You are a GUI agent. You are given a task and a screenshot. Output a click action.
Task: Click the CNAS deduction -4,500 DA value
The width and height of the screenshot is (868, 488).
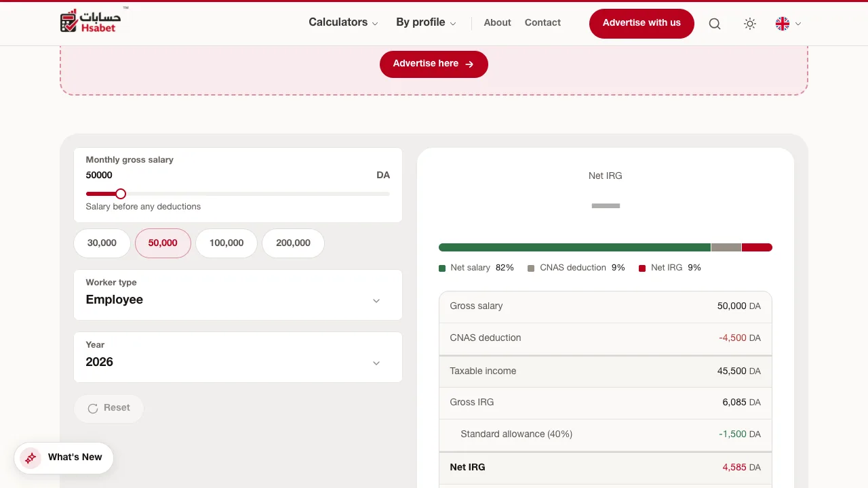point(740,338)
